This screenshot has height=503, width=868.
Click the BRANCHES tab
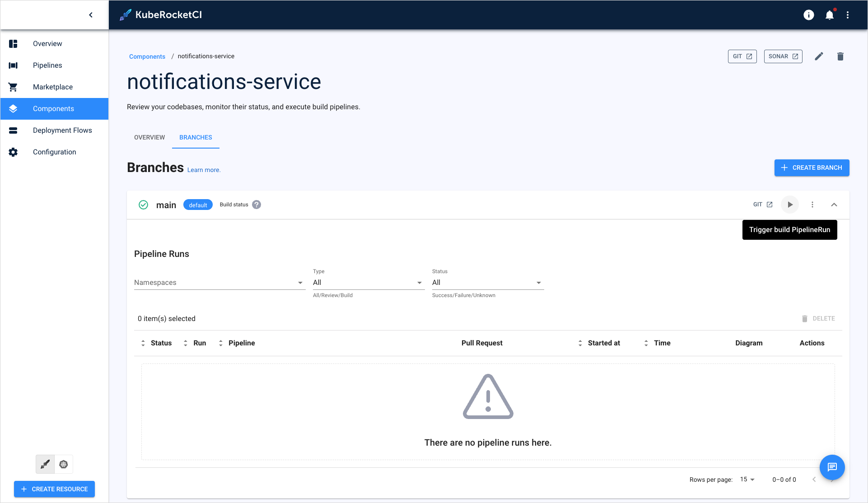(x=196, y=137)
